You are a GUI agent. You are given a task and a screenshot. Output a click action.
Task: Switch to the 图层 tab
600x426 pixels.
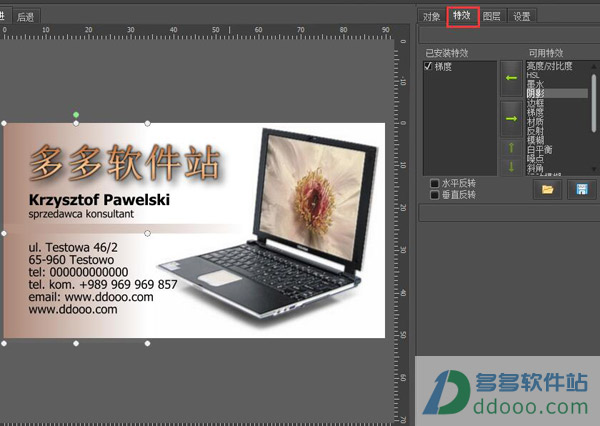tap(492, 16)
